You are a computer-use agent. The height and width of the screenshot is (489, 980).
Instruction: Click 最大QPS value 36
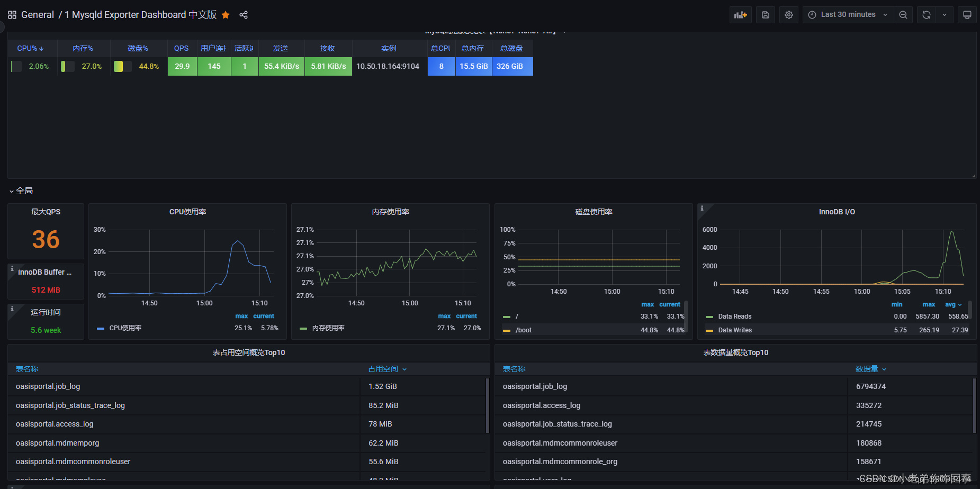tap(46, 239)
